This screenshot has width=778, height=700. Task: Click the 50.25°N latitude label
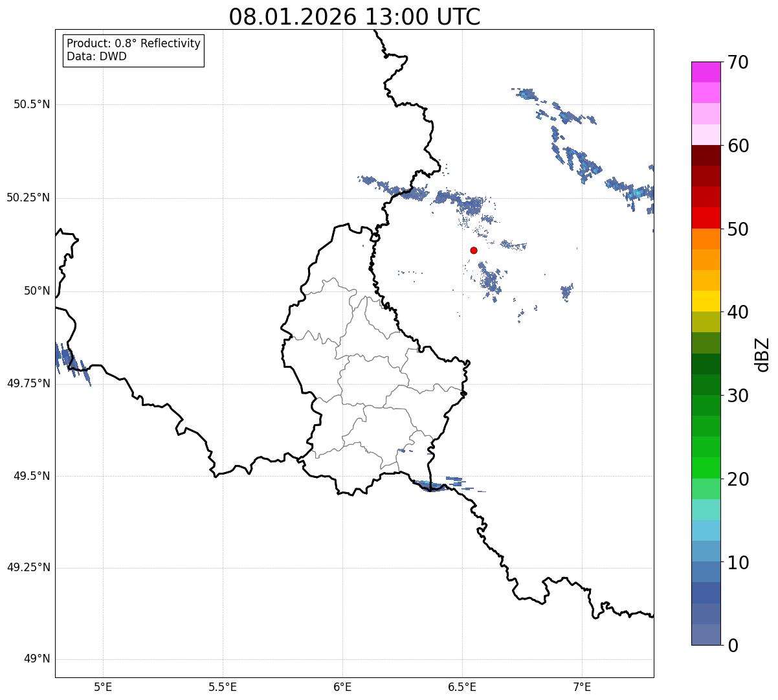click(x=28, y=198)
